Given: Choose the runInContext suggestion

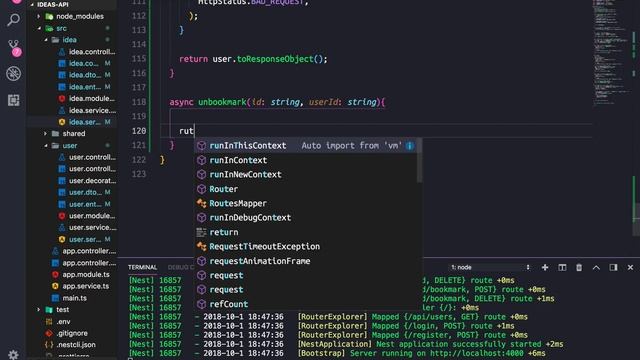Looking at the screenshot, I should click(x=305, y=160).
